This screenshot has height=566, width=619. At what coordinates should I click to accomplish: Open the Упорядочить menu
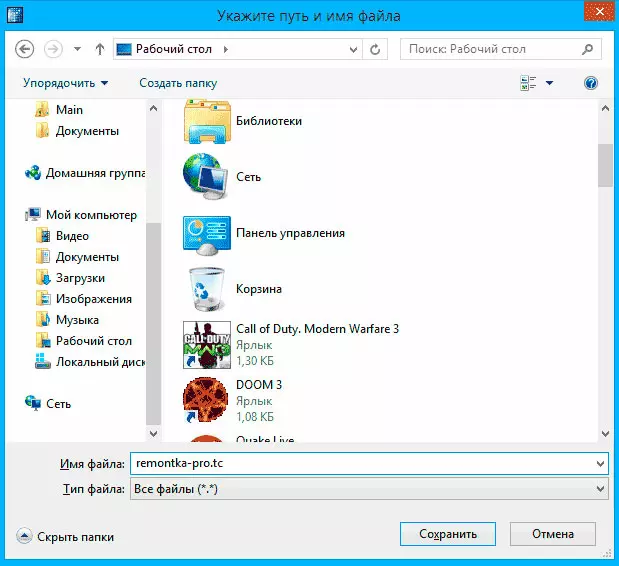[x=64, y=83]
